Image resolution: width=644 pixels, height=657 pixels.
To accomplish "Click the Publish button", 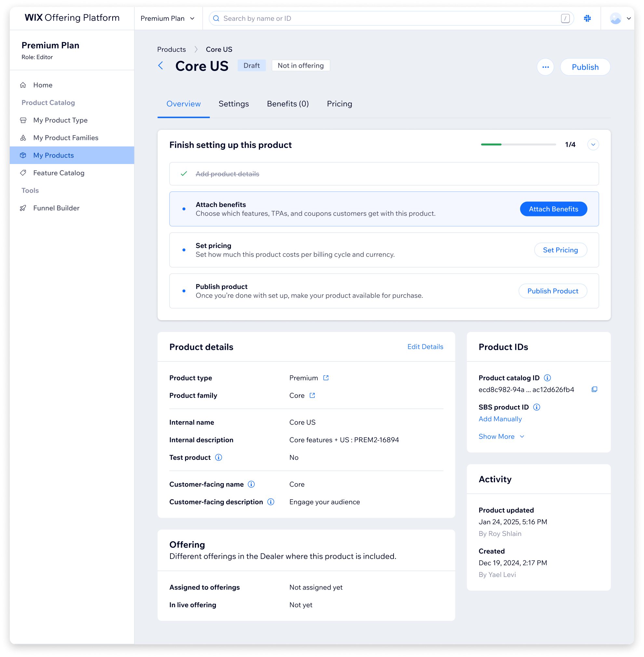I will click(585, 67).
